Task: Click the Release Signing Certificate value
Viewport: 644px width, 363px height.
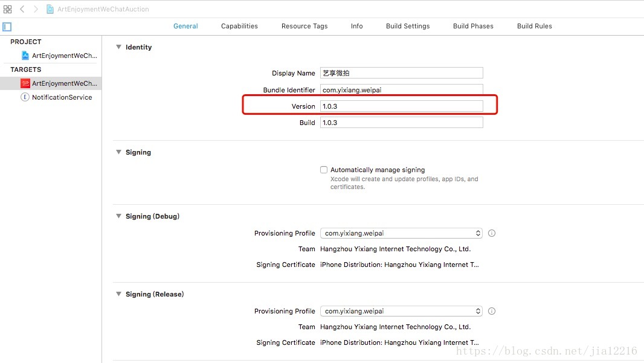Action: pyautogui.click(x=399, y=342)
